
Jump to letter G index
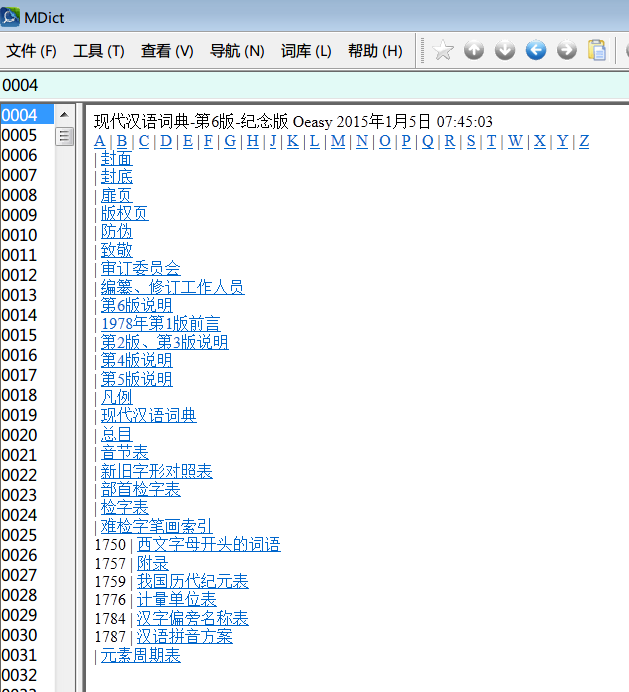point(230,141)
